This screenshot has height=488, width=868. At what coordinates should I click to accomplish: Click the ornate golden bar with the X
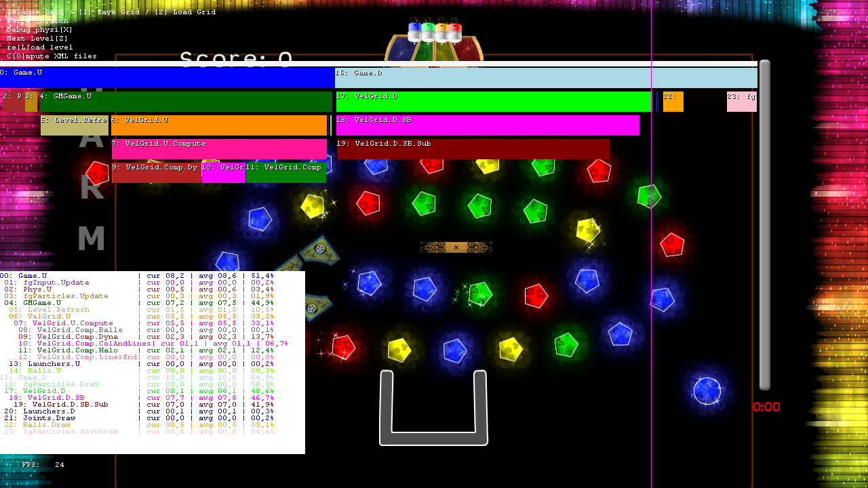456,247
